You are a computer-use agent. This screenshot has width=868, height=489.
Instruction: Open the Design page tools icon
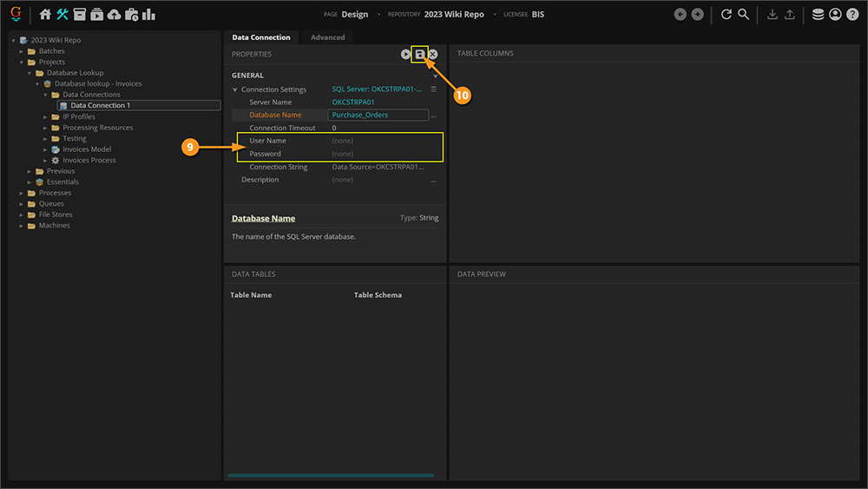pyautogui.click(x=62, y=15)
